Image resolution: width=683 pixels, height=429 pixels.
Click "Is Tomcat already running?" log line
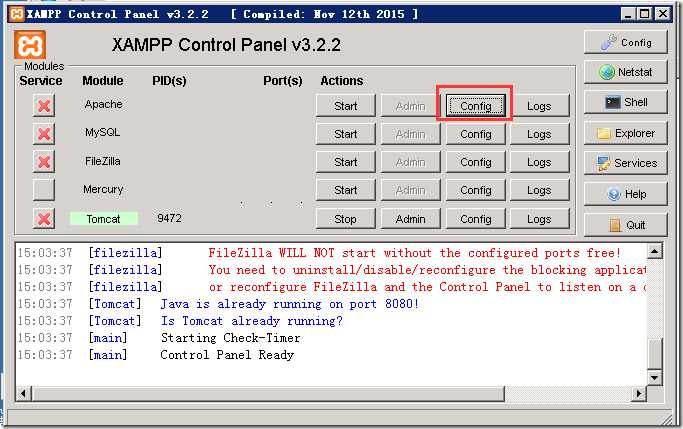(252, 321)
